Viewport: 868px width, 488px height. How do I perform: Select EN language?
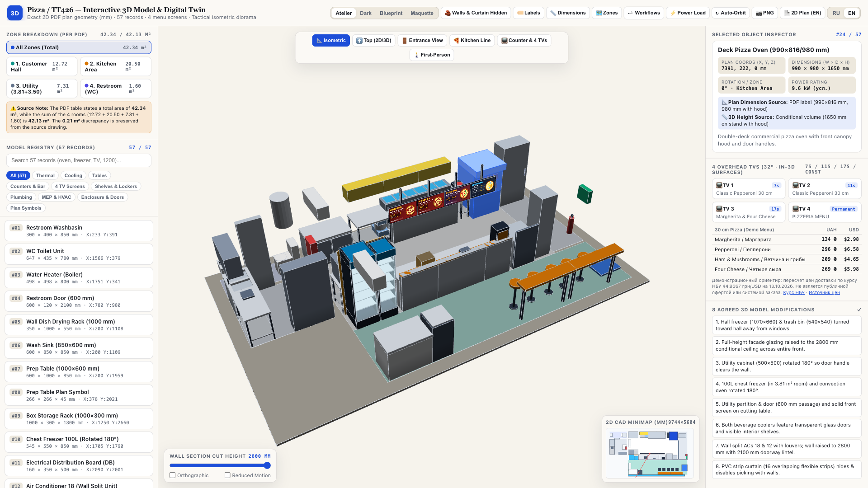coord(852,13)
